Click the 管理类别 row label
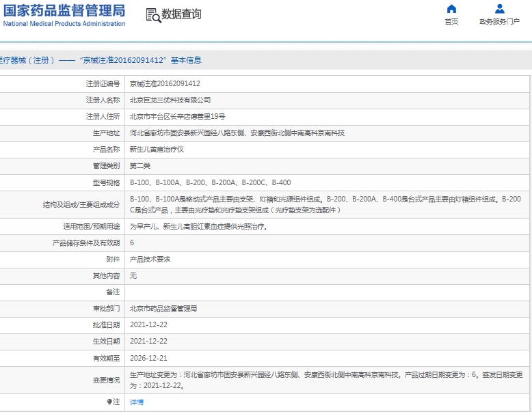 pyautogui.click(x=106, y=166)
